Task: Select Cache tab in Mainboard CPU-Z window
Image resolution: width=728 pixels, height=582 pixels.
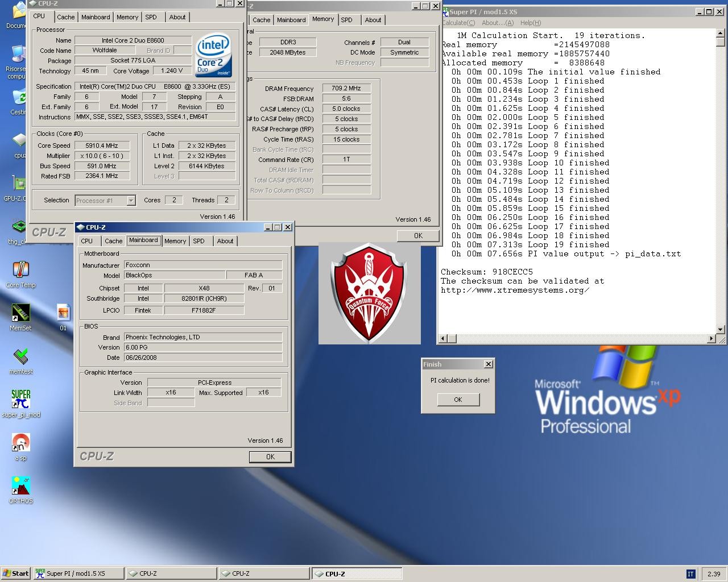Action: pyautogui.click(x=114, y=241)
